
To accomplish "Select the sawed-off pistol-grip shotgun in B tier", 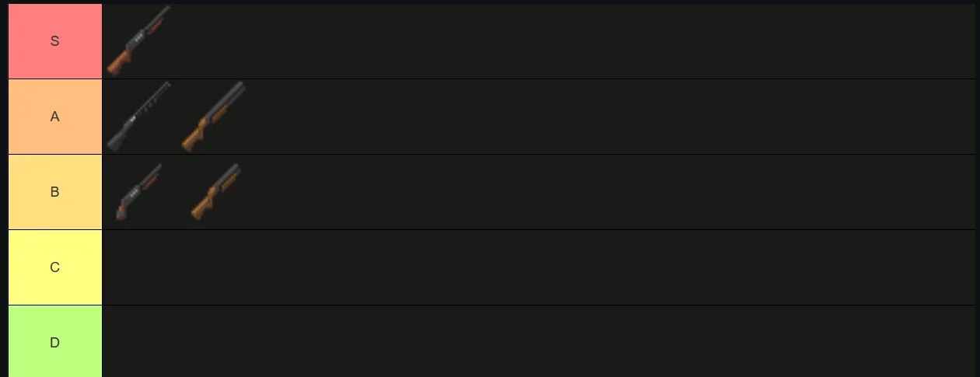I will [x=138, y=192].
